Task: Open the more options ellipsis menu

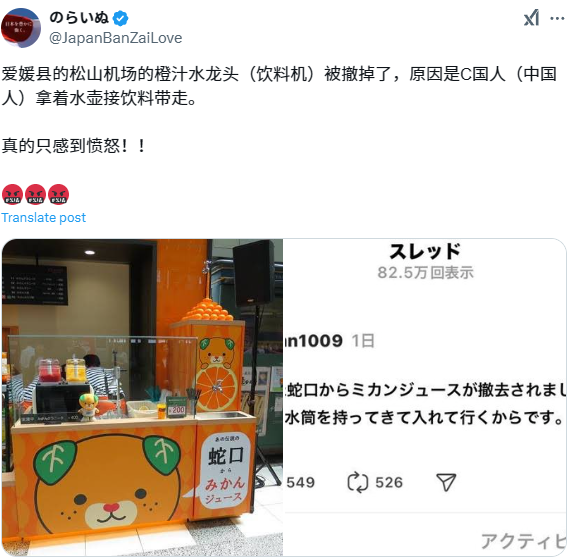Action: click(557, 19)
